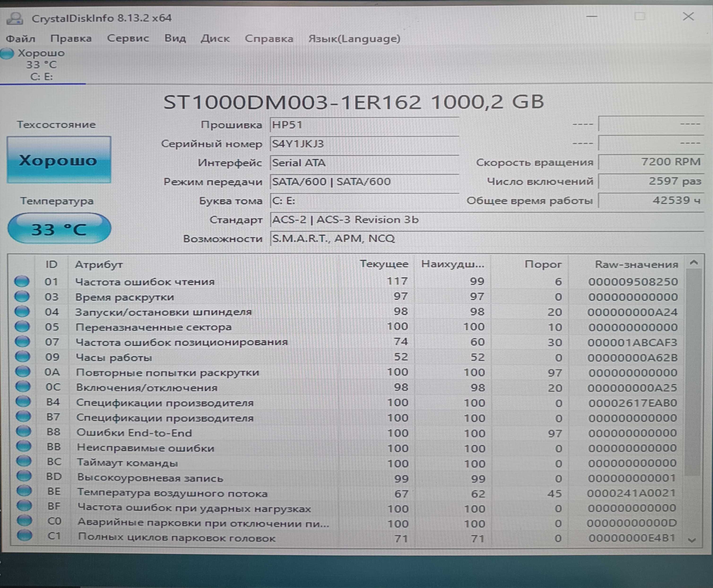Viewport: 713px width, 588px height.
Task: Click the Хорошо health status button
Action: [x=59, y=160]
